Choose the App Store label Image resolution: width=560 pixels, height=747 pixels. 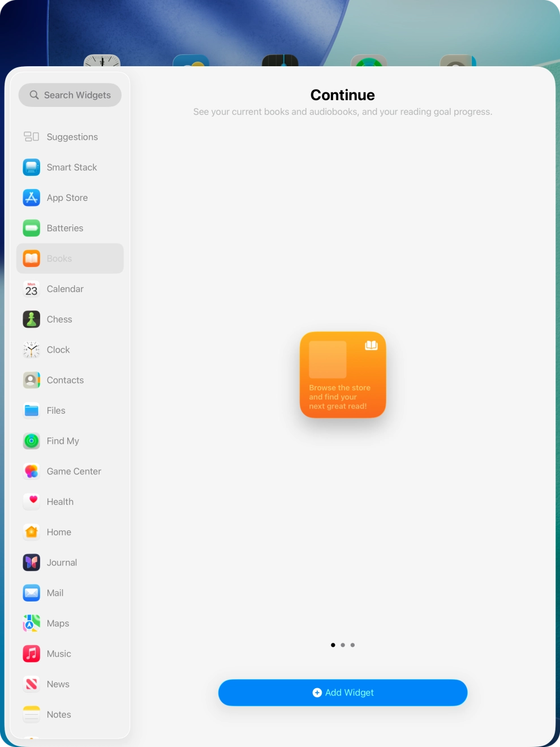point(67,198)
